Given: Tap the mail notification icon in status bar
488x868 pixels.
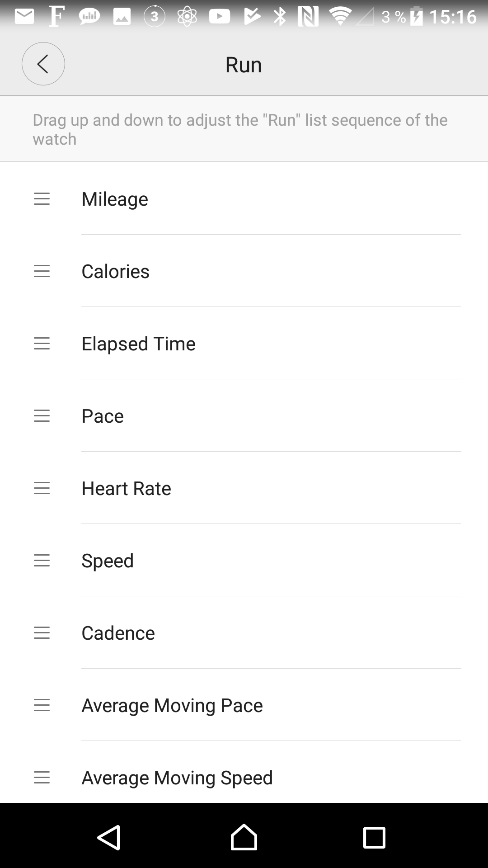Looking at the screenshot, I should (24, 17).
